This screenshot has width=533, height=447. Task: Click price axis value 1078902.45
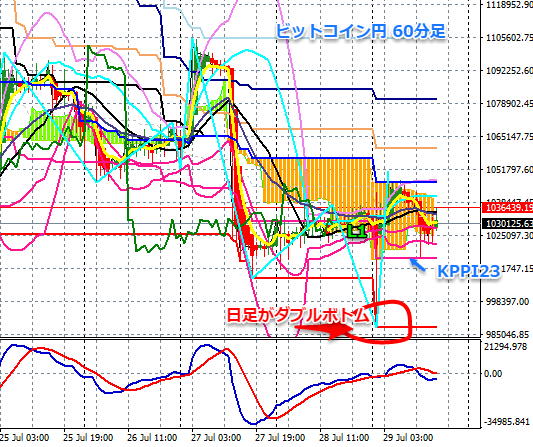tap(509, 103)
